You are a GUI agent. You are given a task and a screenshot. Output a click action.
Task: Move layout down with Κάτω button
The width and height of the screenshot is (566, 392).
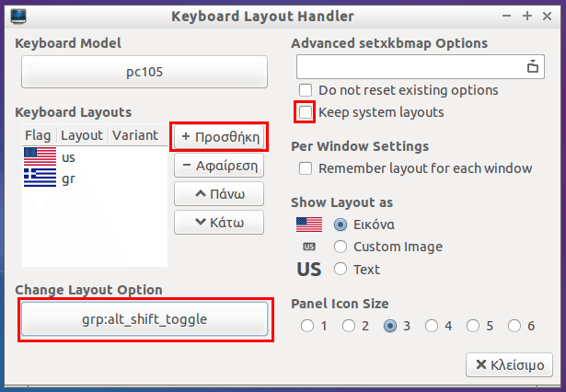[x=219, y=223]
